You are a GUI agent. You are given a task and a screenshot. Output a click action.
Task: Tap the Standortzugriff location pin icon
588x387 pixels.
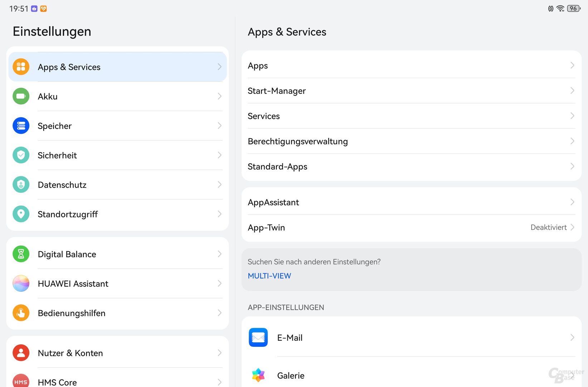click(x=21, y=214)
